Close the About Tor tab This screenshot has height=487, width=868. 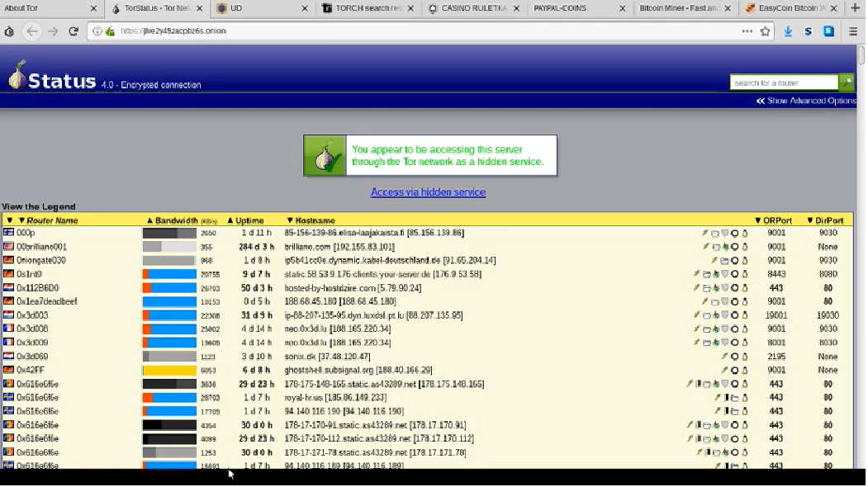click(93, 8)
